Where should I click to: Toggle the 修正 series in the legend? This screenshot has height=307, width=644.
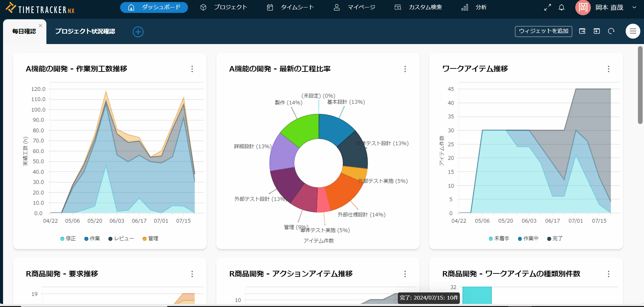(68, 238)
